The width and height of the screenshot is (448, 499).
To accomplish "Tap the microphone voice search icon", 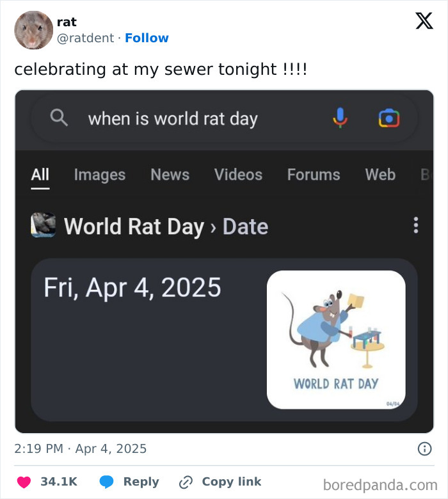I will click(x=340, y=118).
